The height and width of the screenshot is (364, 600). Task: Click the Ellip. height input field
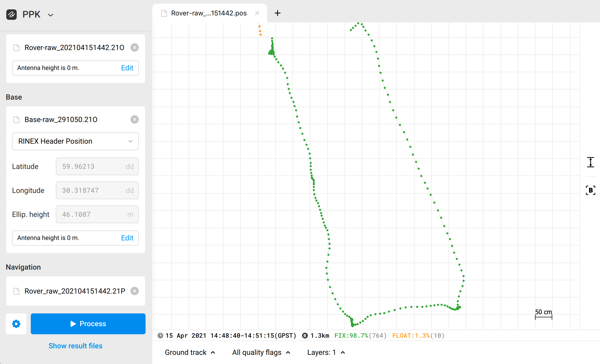point(97,214)
